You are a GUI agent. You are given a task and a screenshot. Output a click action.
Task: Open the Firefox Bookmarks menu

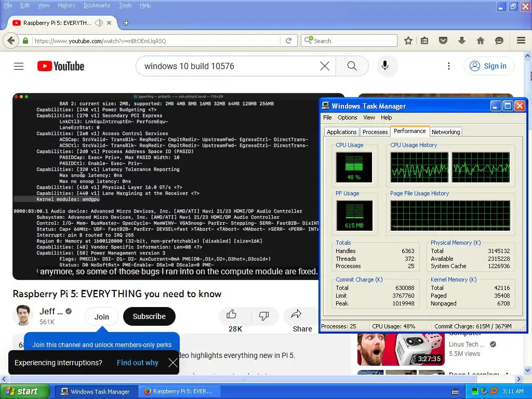click(97, 5)
